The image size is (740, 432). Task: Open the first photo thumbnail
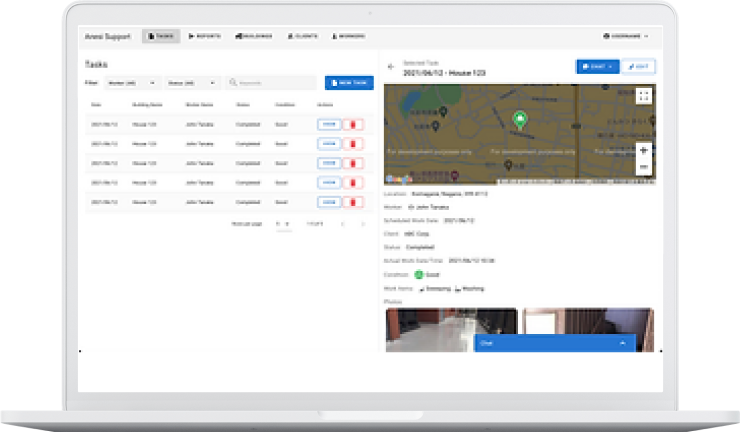click(x=450, y=330)
